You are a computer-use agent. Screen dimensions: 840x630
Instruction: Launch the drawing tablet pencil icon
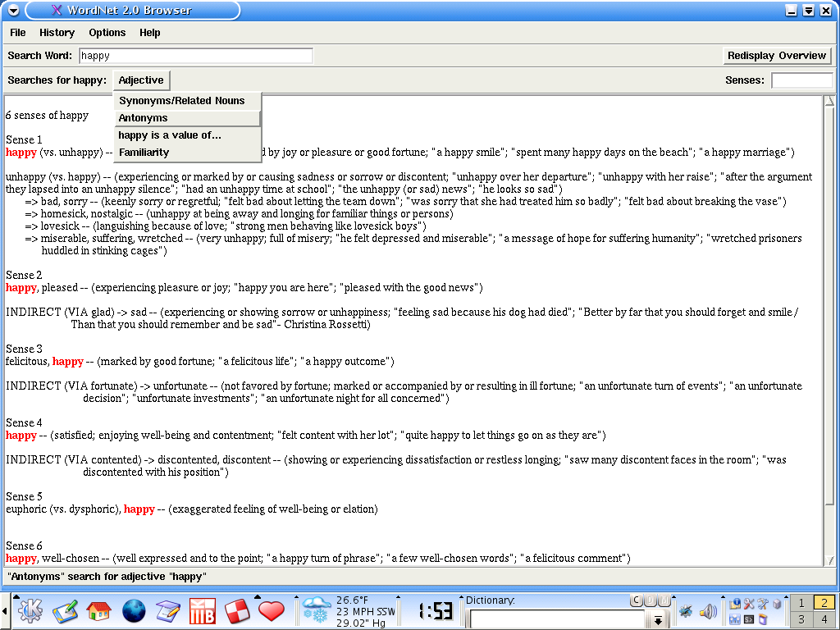pyautogui.click(x=66, y=610)
